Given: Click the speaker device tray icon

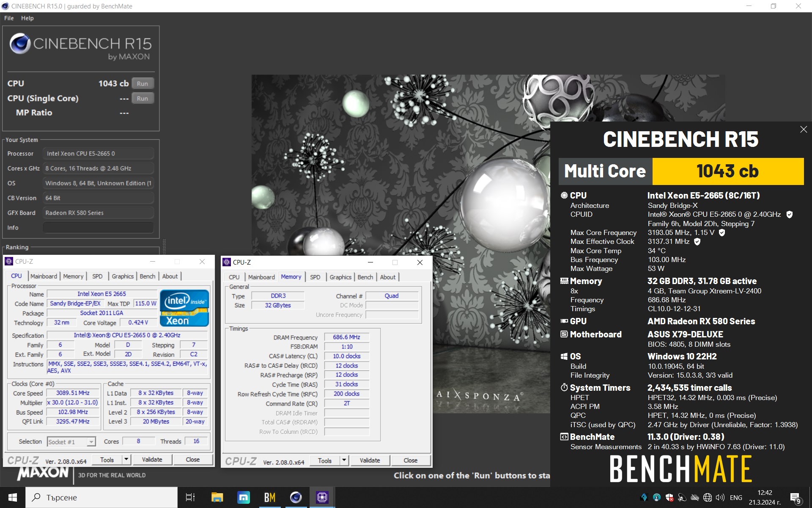Looking at the screenshot, I should [682, 497].
